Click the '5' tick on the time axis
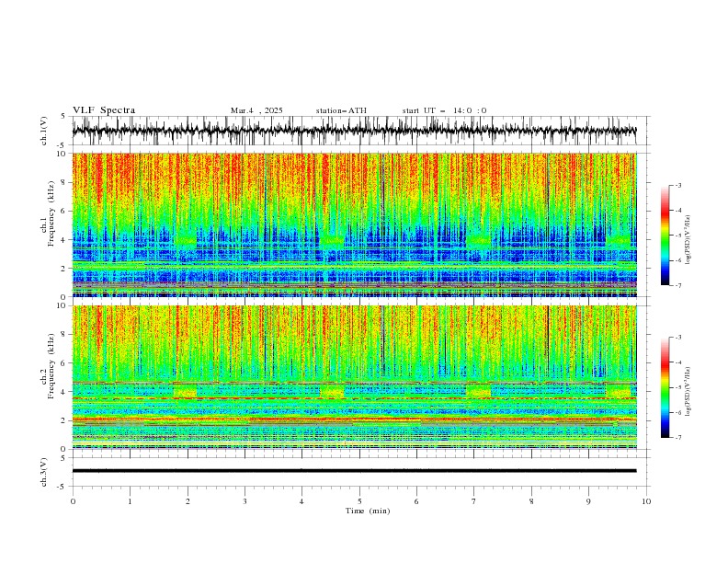 (x=359, y=501)
